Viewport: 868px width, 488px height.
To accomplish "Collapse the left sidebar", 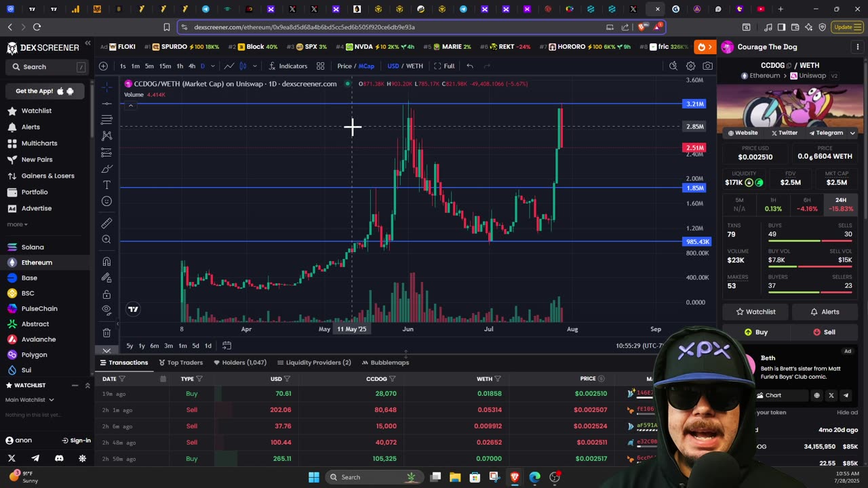I will 87,43.
